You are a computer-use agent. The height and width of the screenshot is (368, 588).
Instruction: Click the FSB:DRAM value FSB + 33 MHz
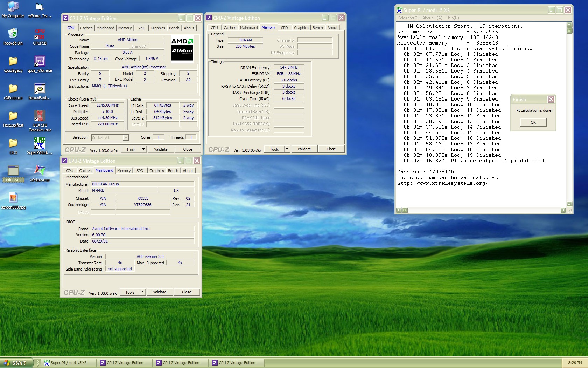tap(289, 74)
